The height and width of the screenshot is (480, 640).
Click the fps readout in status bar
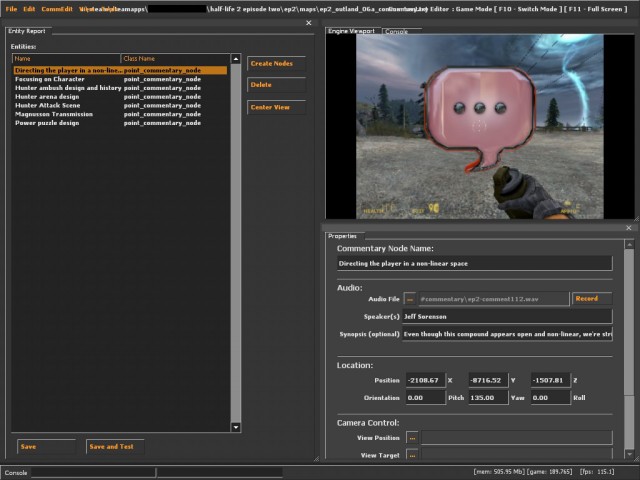597,472
